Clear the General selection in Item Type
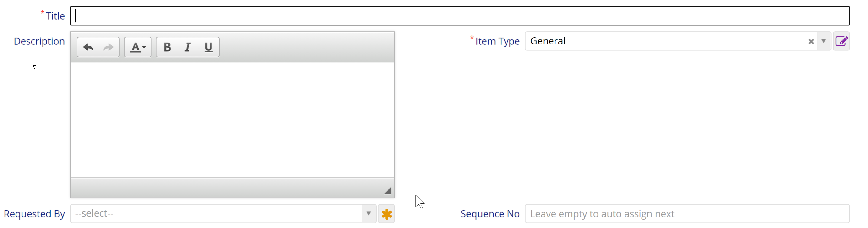 click(x=811, y=41)
